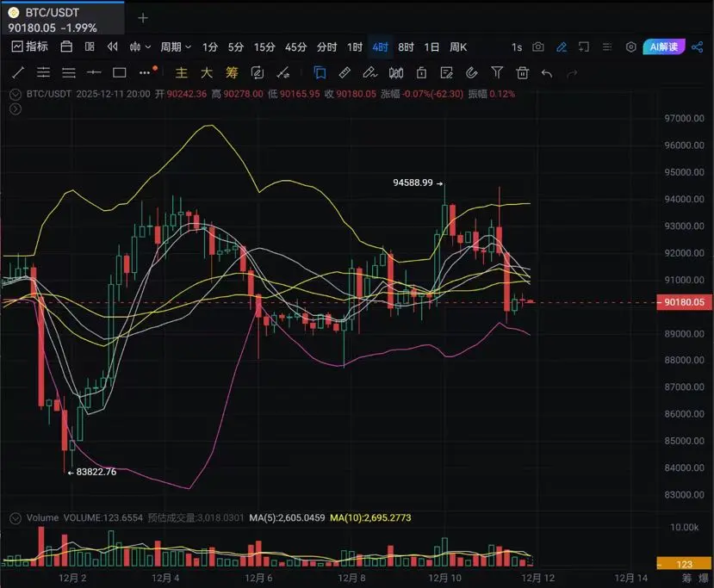Open the multi-chart layout icon
Screen dimensions: 714x588
tap(90, 46)
